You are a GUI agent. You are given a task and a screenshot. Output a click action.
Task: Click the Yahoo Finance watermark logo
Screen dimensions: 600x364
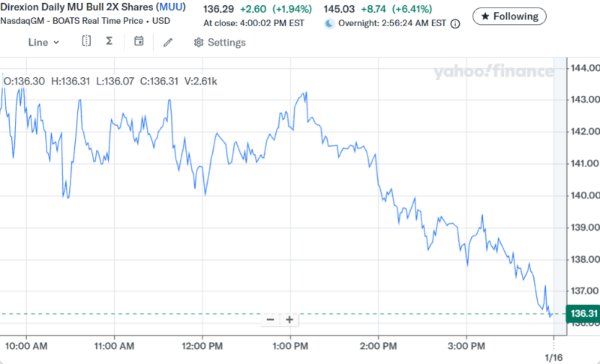[493, 72]
